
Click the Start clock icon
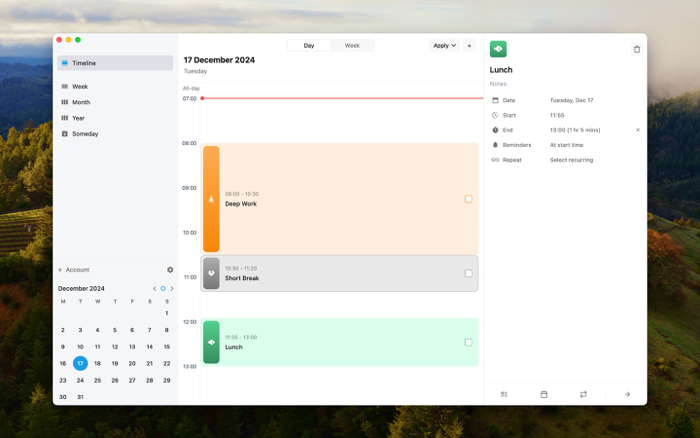click(x=495, y=115)
